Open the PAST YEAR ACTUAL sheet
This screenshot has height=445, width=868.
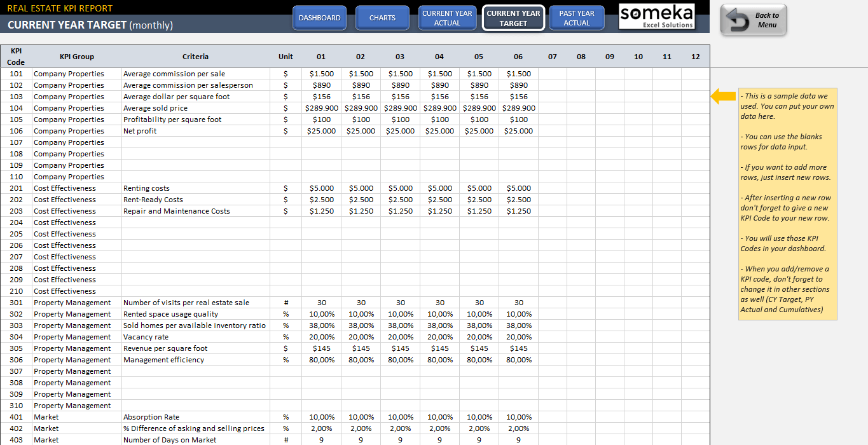[577, 18]
